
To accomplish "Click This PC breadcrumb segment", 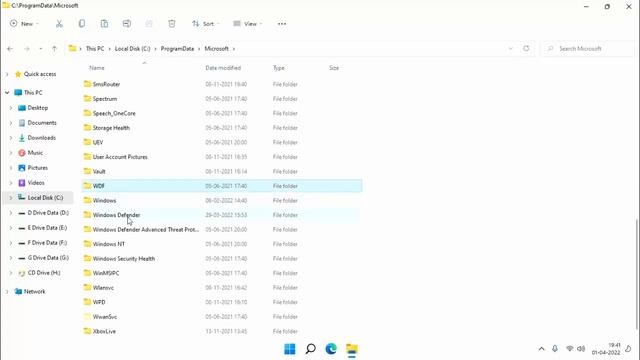I will 95,49.
